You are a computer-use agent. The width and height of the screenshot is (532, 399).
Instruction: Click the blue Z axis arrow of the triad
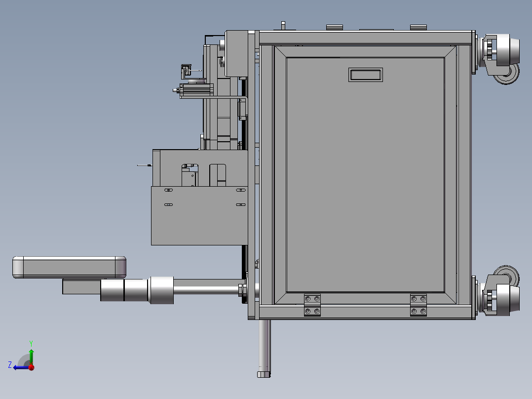click(x=21, y=367)
